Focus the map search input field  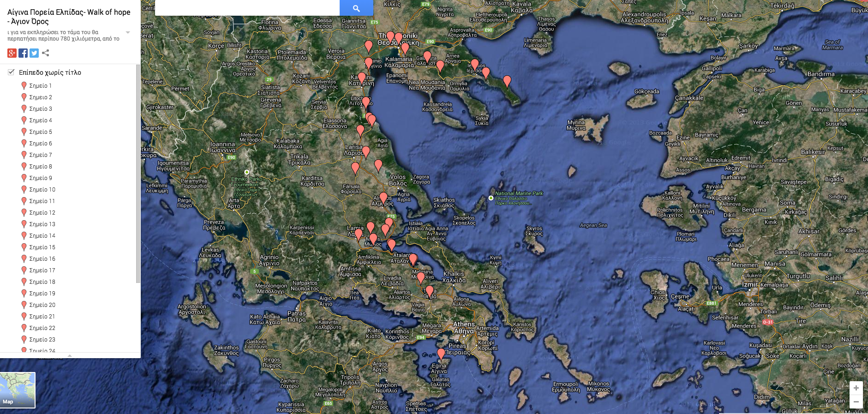pos(247,8)
